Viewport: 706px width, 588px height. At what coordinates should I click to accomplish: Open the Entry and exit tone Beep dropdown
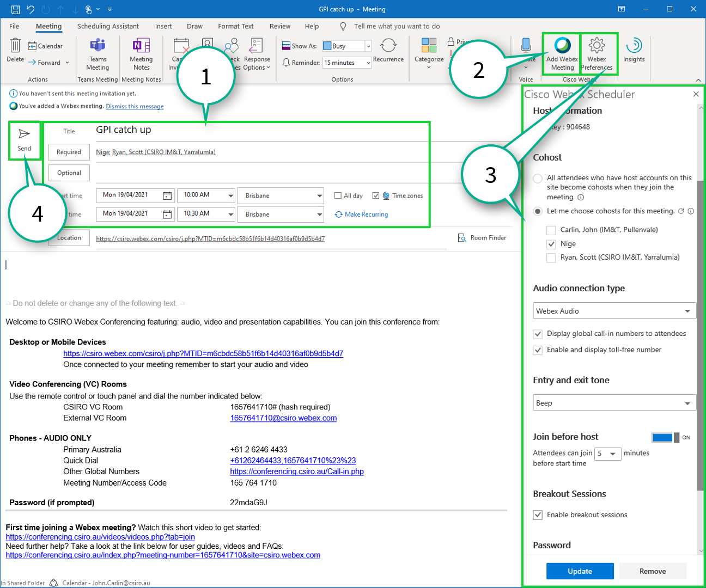(614, 403)
